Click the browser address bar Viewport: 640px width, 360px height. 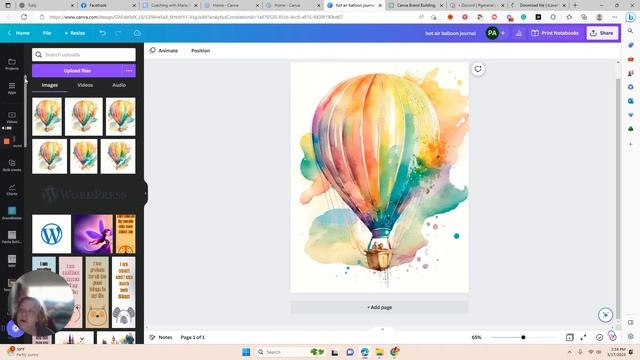[x=229, y=17]
